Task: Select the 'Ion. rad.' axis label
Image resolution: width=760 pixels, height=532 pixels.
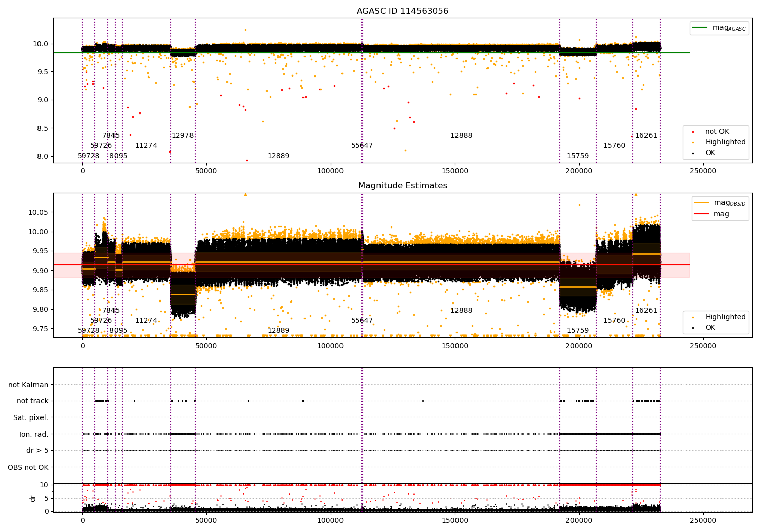Action: point(34,434)
